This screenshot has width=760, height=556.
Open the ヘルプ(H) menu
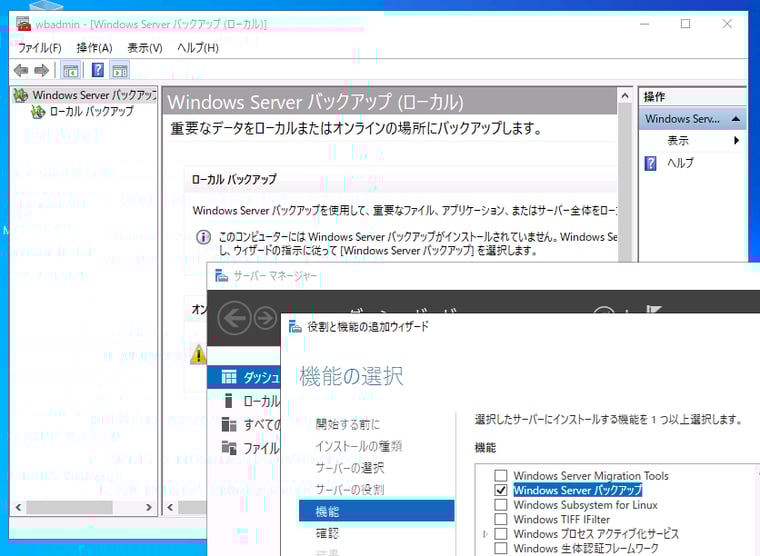198,48
